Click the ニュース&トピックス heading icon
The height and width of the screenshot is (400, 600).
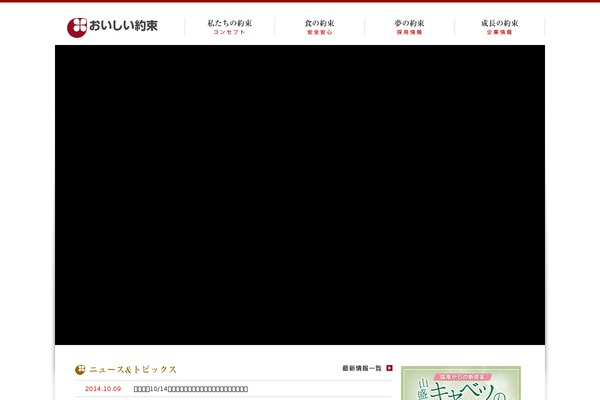pyautogui.click(x=80, y=370)
